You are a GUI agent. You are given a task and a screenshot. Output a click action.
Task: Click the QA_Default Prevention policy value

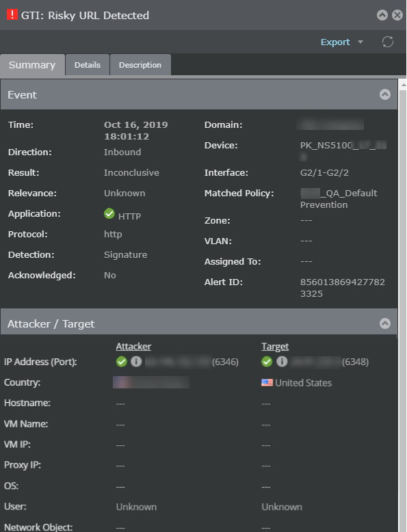point(339,199)
